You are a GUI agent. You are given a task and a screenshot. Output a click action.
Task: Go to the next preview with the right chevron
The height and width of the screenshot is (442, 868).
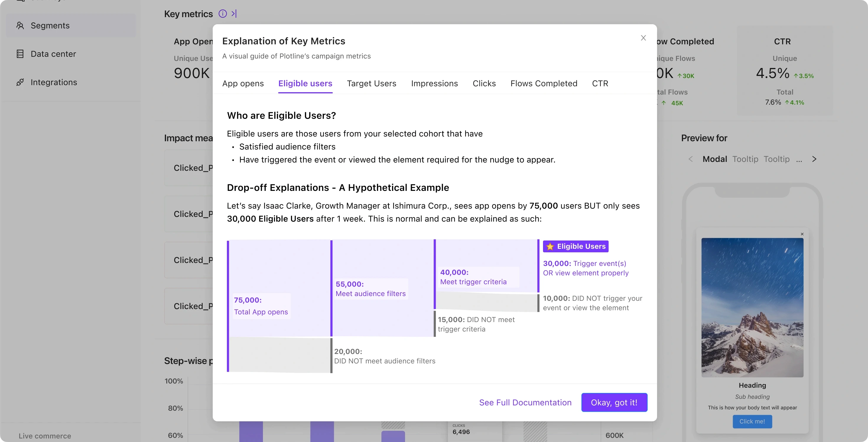tap(815, 159)
